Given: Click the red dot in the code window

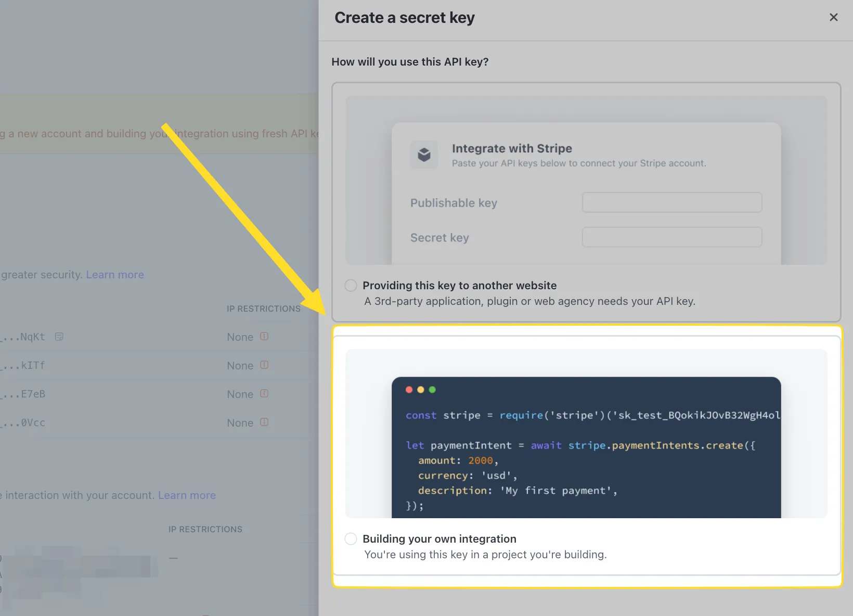Looking at the screenshot, I should point(408,389).
